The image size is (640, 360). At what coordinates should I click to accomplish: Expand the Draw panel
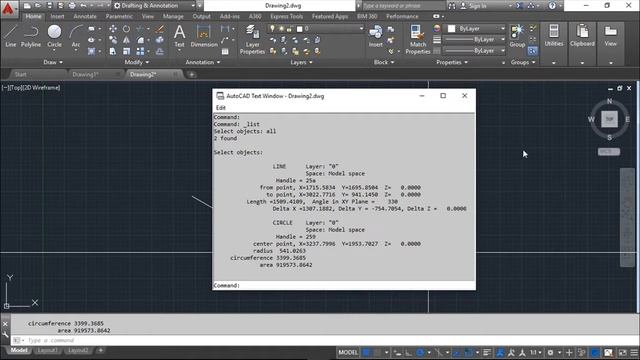(53, 62)
